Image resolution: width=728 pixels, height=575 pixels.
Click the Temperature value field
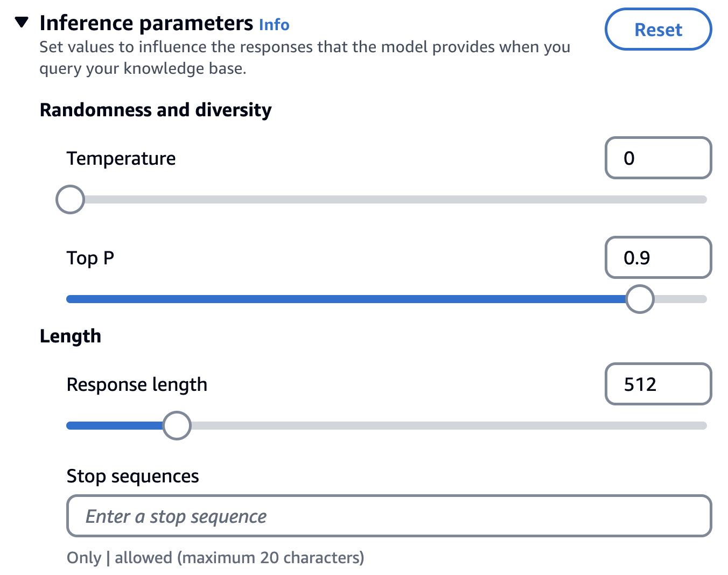658,158
